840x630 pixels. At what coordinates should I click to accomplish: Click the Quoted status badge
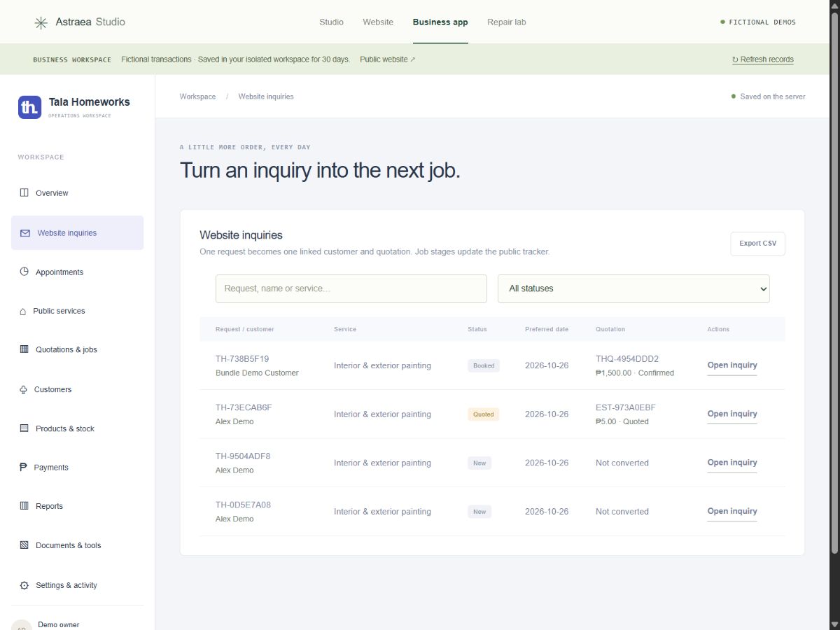pos(484,414)
